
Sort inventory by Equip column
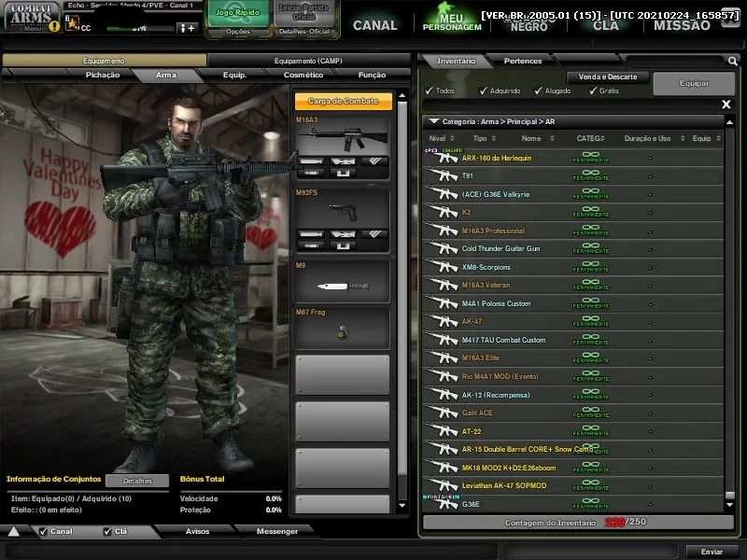tap(707, 138)
